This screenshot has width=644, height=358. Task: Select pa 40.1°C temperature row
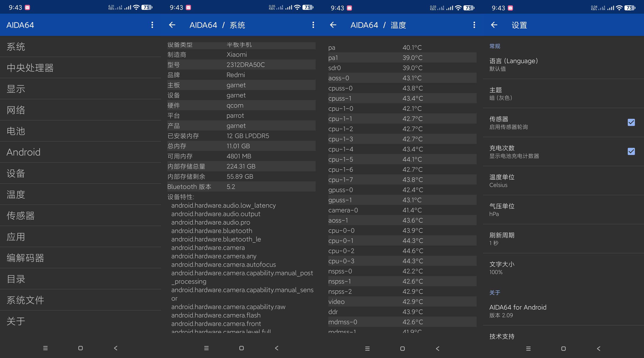point(402,48)
